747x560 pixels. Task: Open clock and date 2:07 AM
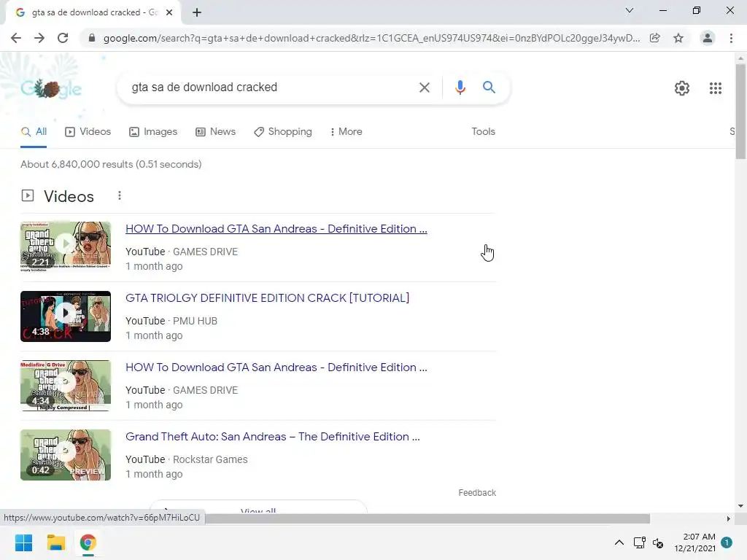[x=694, y=542]
